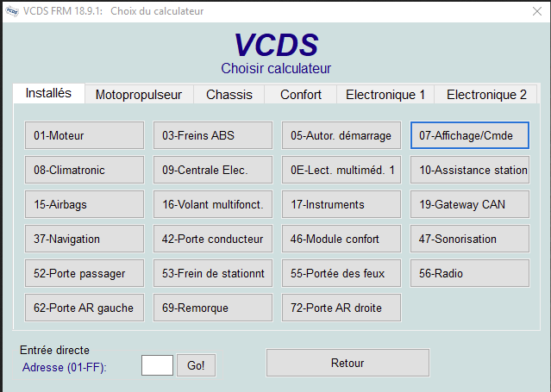551x392 pixels.
Task: Select the Chassis tab
Action: pyautogui.click(x=229, y=95)
